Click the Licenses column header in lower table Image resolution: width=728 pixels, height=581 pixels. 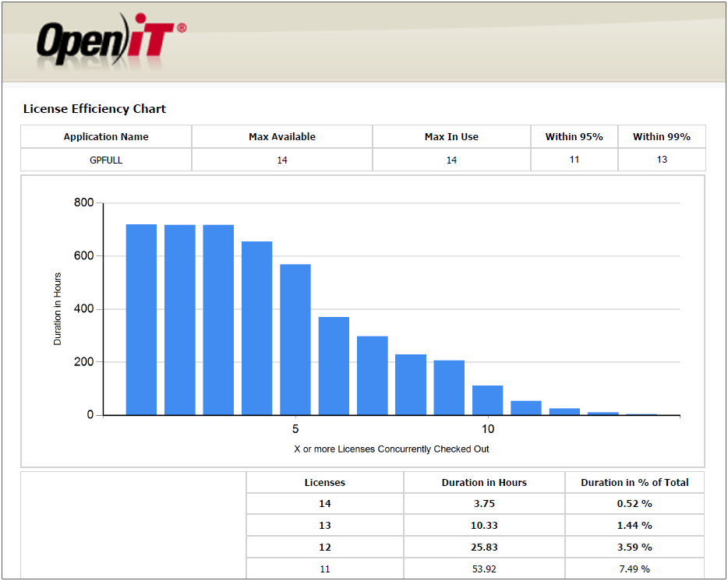pos(324,483)
